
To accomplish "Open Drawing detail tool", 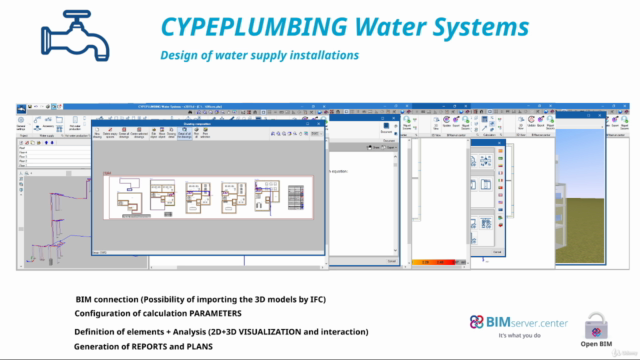I will [171, 133].
